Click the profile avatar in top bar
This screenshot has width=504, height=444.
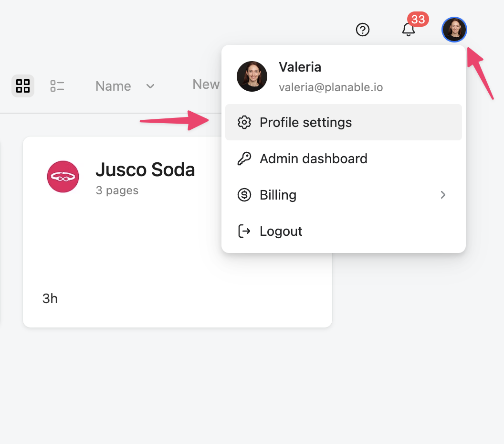(454, 30)
